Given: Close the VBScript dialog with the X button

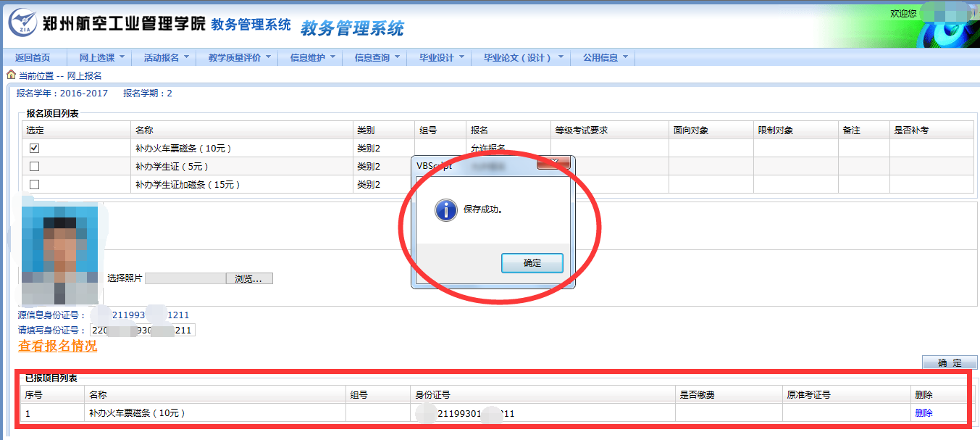Looking at the screenshot, I should tap(554, 162).
